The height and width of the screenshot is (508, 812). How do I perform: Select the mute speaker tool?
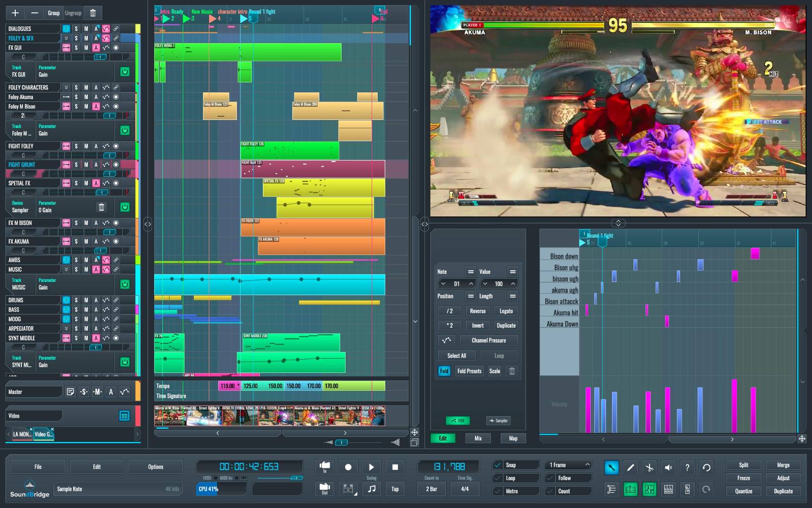[668, 467]
